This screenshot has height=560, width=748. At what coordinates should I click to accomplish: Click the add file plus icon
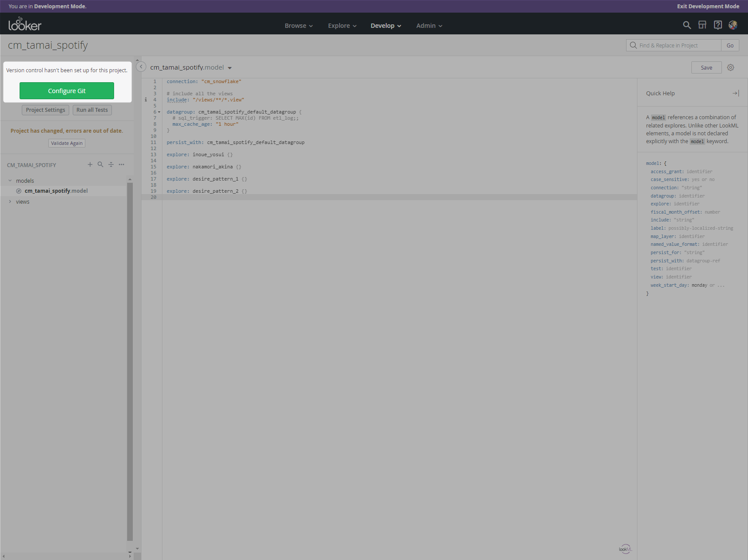[90, 164]
